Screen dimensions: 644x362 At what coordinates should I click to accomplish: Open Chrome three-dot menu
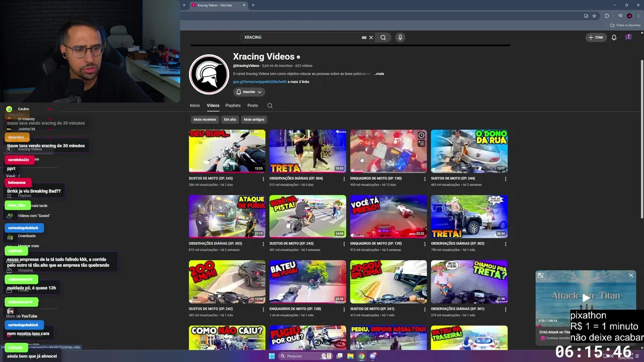point(637,16)
